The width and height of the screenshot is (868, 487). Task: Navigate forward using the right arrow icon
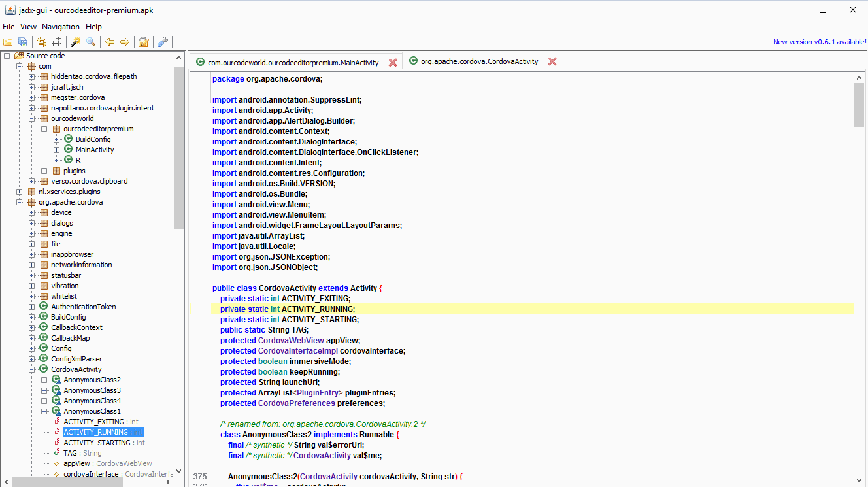point(125,41)
